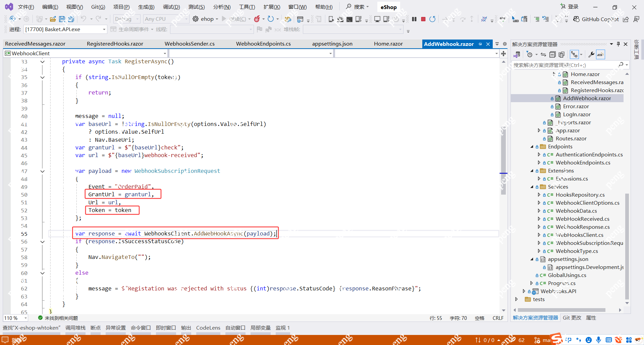Switch to the WebhookEndpoints.cs tab

[263, 44]
